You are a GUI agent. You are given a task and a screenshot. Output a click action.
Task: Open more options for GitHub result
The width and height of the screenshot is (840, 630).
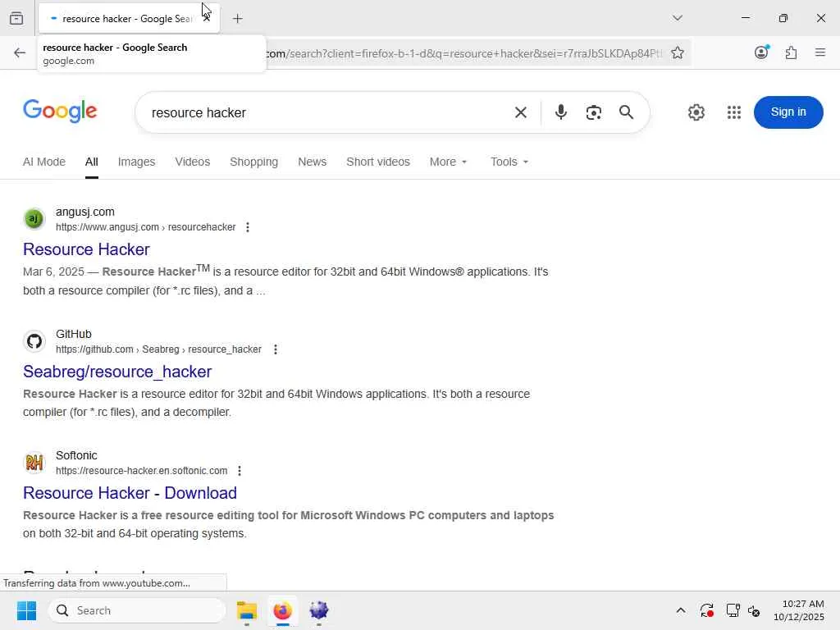point(276,349)
